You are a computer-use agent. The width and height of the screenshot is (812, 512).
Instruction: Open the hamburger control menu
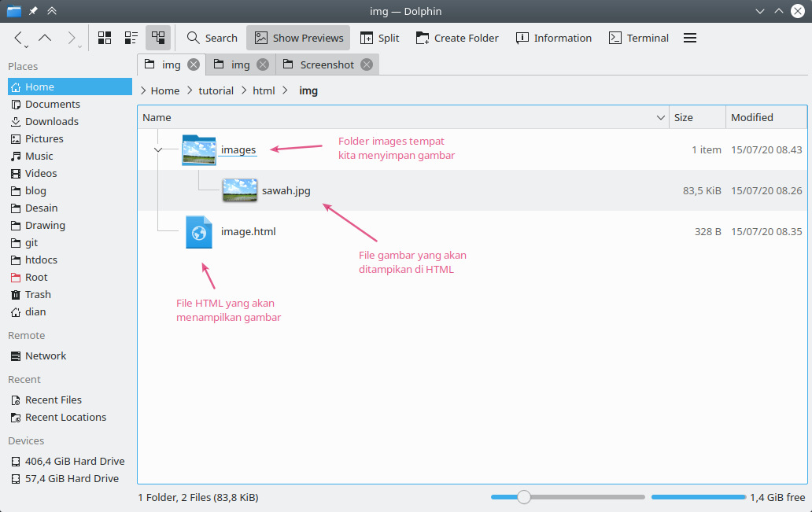[x=689, y=37]
